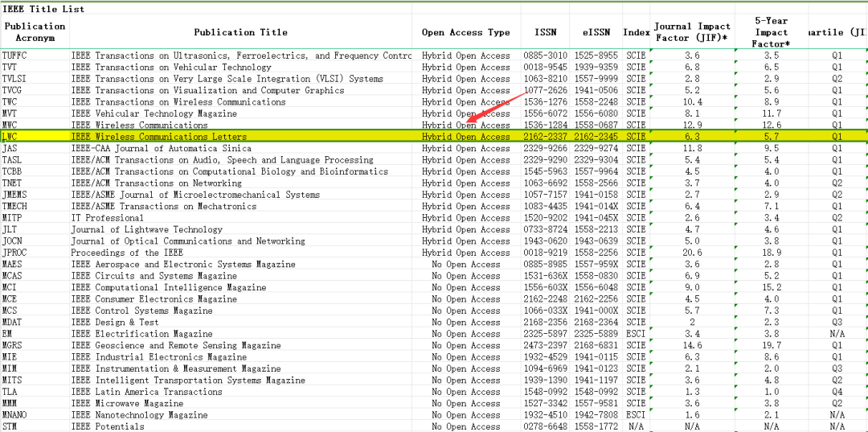Viewport: 868px width, 432px height.
Task: Select 'IEEE Geoscience and Remote Sensing Magazine' cell
Action: (240, 346)
